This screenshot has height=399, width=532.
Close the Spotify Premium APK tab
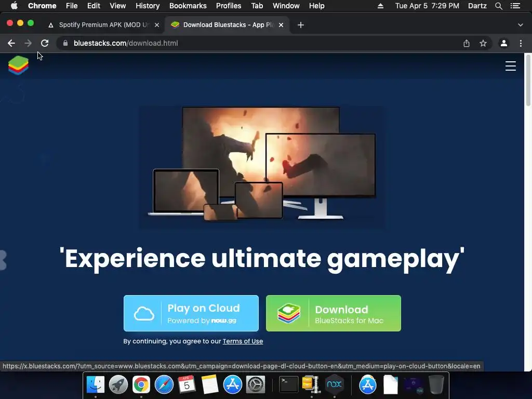pos(157,25)
